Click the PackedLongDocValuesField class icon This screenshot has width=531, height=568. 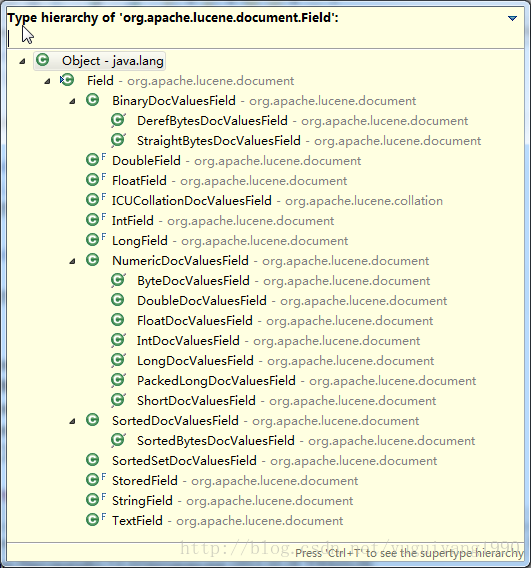click(x=118, y=380)
